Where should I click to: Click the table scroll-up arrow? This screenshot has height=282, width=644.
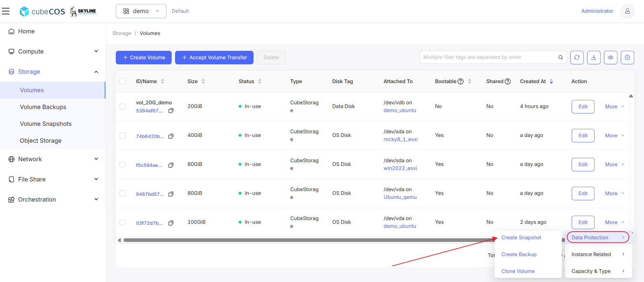pos(631,96)
